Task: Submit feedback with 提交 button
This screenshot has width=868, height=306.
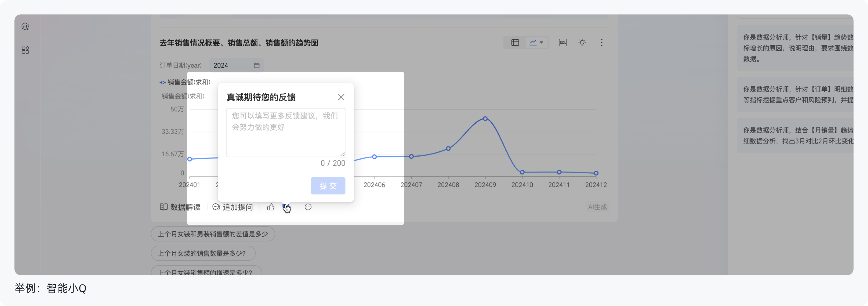Action: tap(328, 186)
